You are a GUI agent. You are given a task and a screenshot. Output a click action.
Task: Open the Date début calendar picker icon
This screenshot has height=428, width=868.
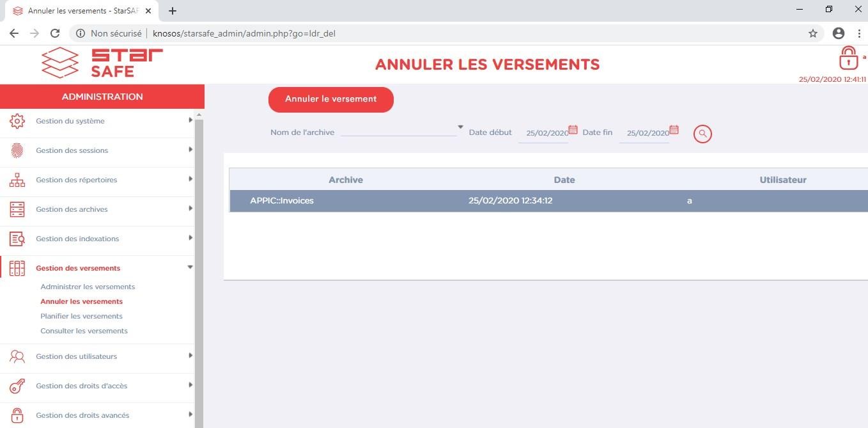(x=573, y=130)
